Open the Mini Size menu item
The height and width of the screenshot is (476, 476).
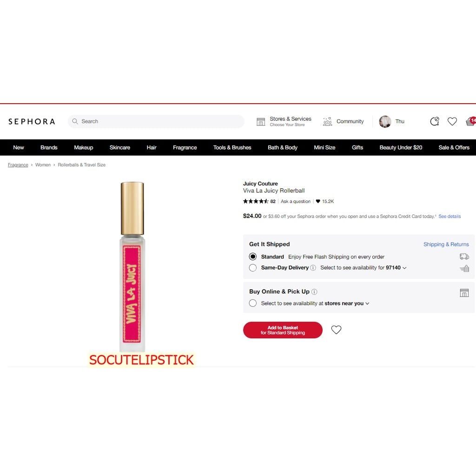[324, 147]
